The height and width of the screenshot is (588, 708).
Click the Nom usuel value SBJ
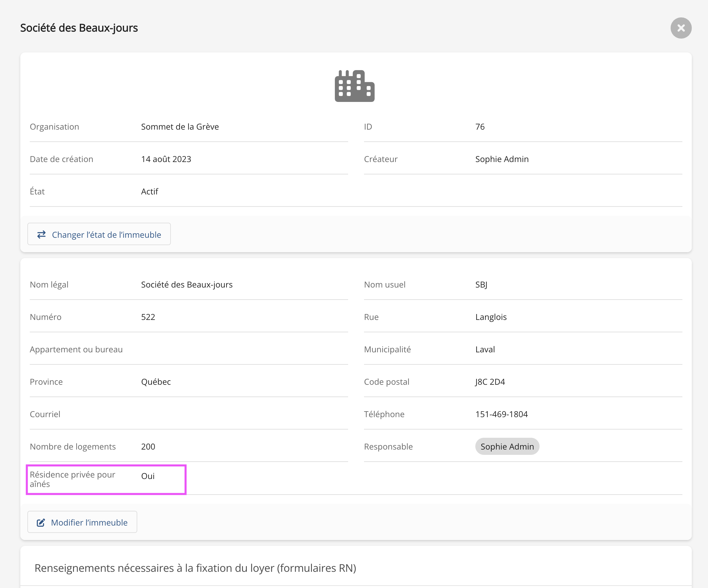pos(481,285)
